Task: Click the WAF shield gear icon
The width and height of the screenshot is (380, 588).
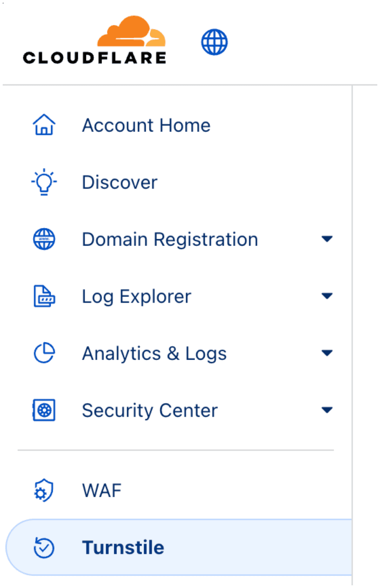Action: point(44,490)
